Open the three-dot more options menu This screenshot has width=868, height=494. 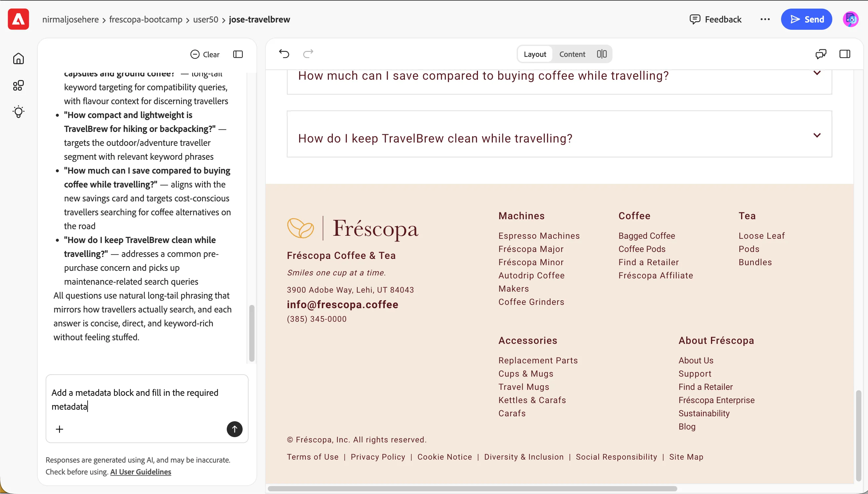point(765,19)
